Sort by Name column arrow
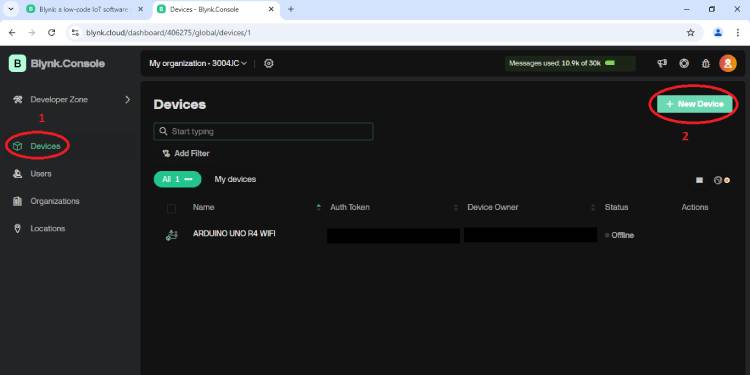Image resolution: width=750 pixels, height=375 pixels. tap(319, 208)
